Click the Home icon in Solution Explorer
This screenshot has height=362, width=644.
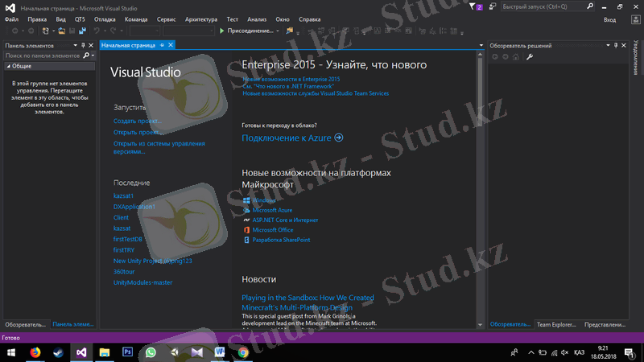click(x=517, y=56)
